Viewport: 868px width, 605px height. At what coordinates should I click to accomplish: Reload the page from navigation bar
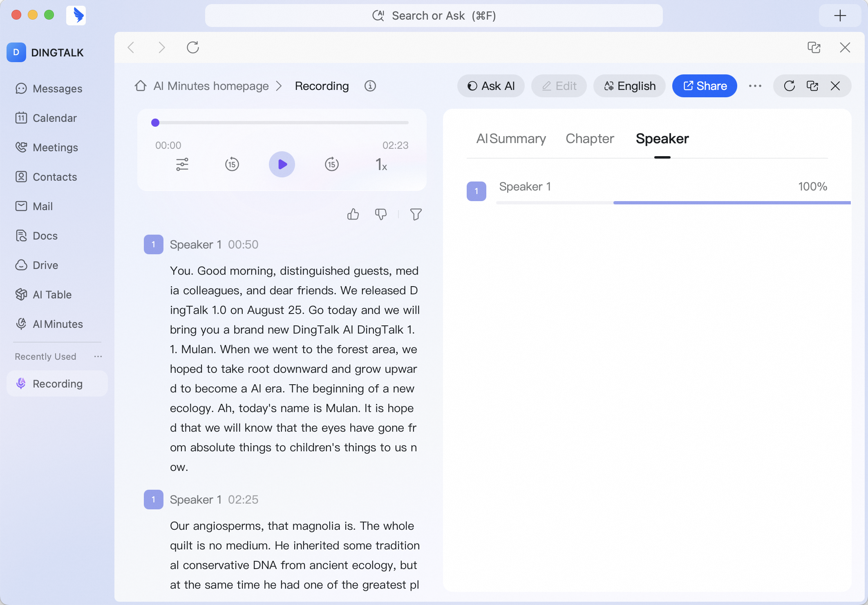[193, 47]
